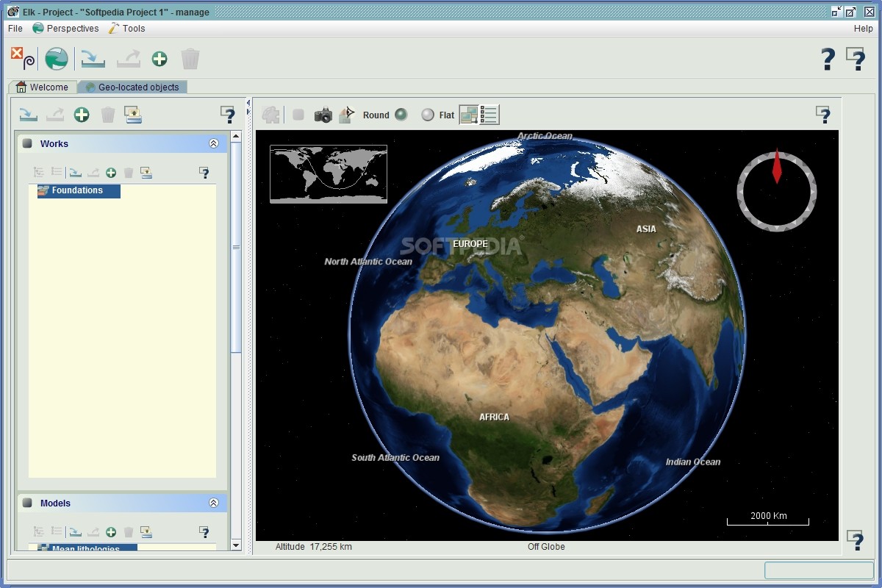882x588 pixels.
Task: Click the gray stop square in globe toolbar
Action: click(x=298, y=115)
